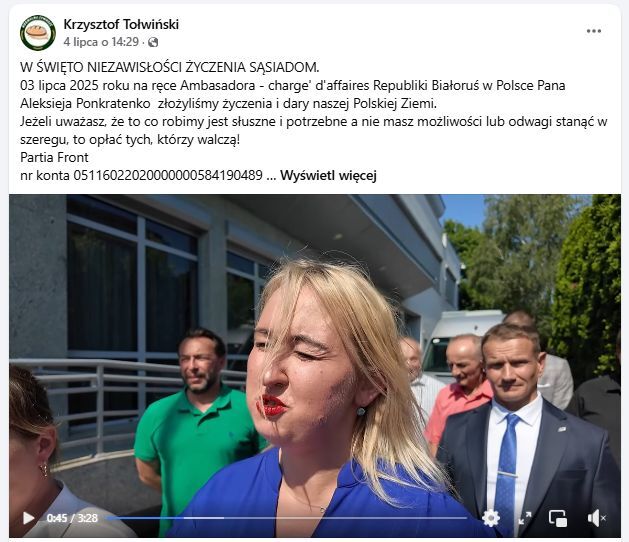Seek near the end of the video timeline
Image resolution: width=629 pixels, height=542 pixels.
pyautogui.click(x=457, y=518)
